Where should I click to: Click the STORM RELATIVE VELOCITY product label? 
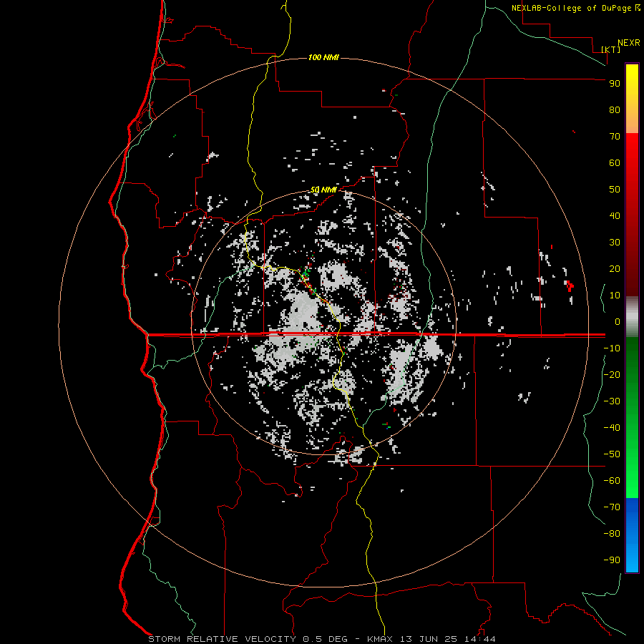coord(222,639)
